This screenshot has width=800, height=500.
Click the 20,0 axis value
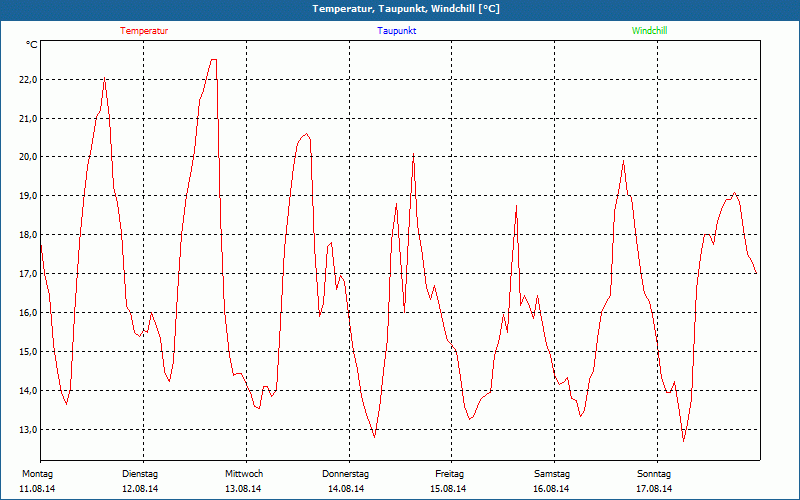tap(29, 157)
